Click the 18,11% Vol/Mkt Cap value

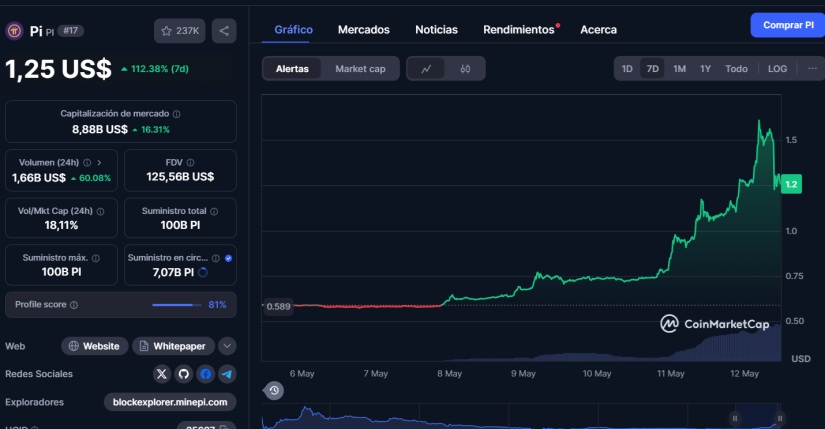point(61,225)
